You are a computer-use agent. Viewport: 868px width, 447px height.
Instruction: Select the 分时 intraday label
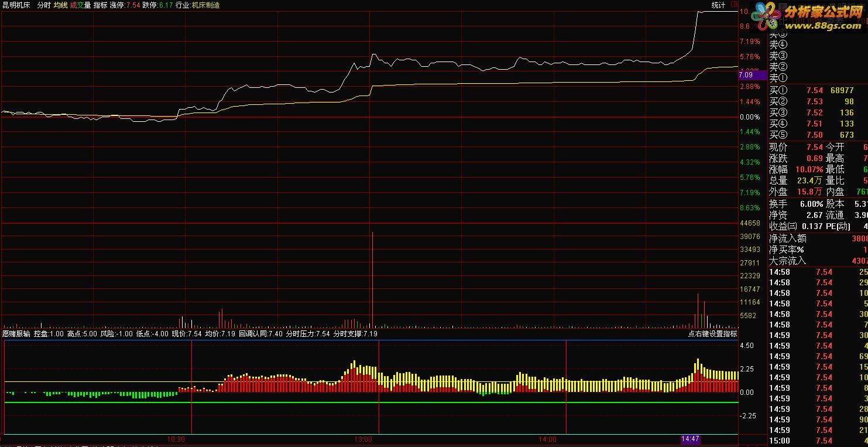coord(44,5)
